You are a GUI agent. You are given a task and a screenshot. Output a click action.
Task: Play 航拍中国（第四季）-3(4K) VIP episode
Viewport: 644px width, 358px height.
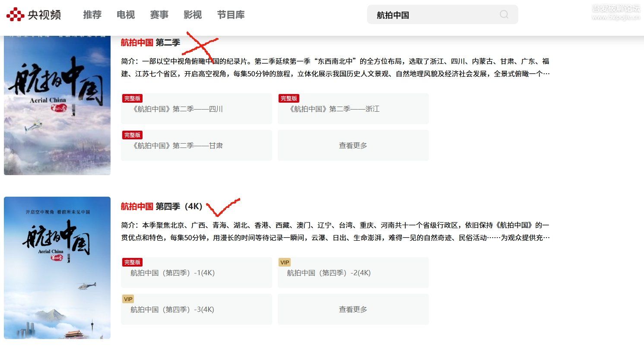(x=197, y=309)
